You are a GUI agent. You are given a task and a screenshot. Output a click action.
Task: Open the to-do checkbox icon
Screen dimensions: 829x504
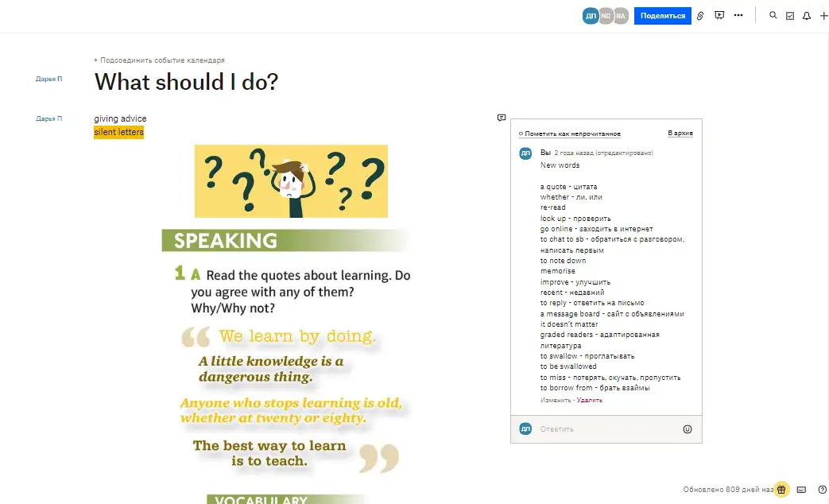[x=790, y=16]
